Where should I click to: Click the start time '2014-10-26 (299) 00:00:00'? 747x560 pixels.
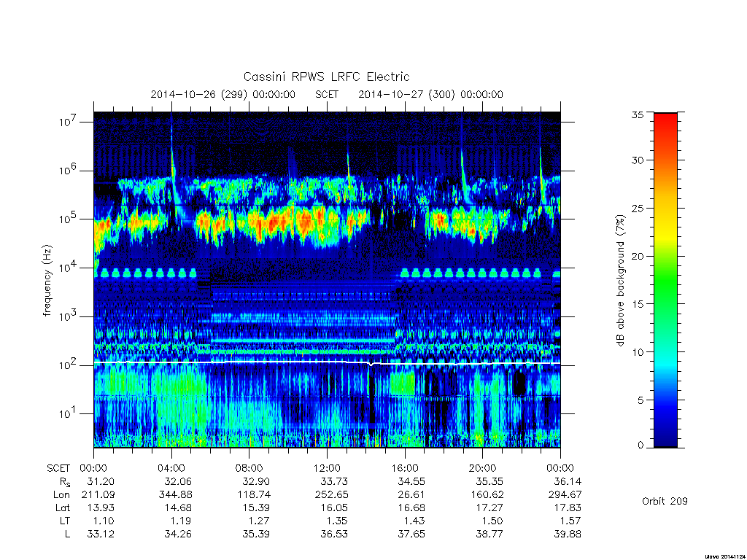coord(223,94)
